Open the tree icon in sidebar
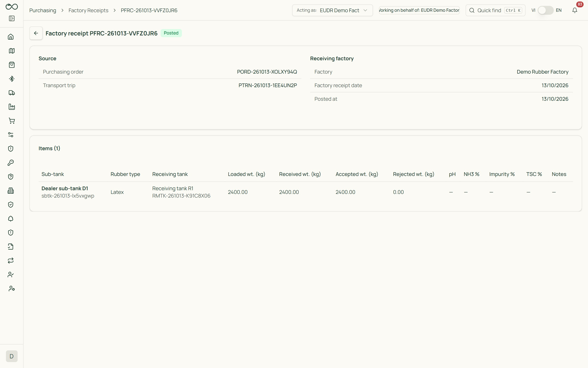Screen dimensions: 588x368 pyautogui.click(x=11, y=219)
